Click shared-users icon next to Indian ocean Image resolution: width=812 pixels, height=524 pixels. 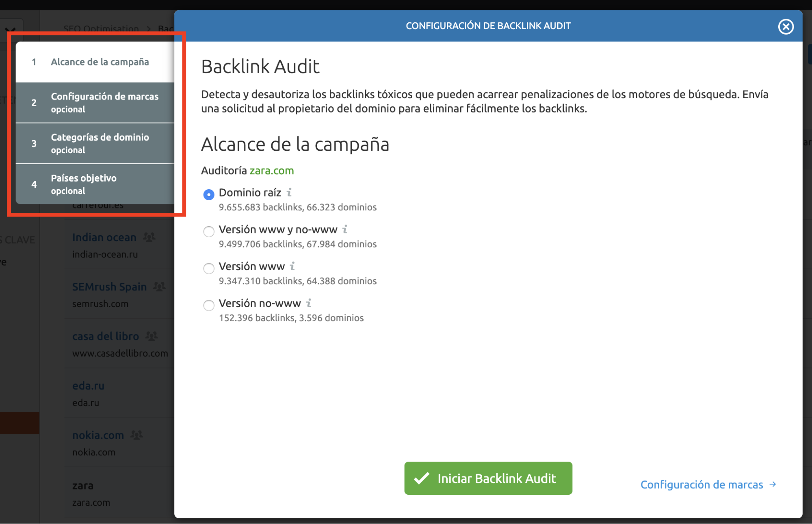click(x=149, y=237)
